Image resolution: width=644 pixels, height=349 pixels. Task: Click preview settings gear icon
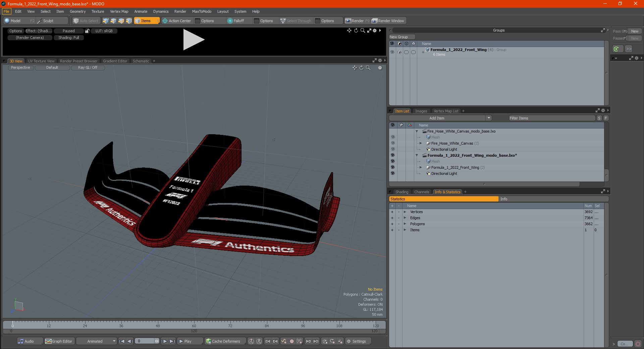pos(375,31)
